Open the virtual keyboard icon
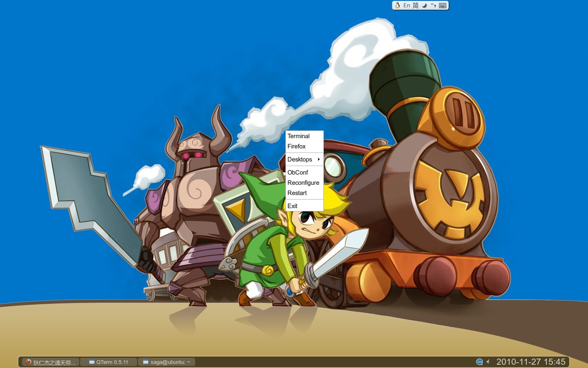 [443, 5]
